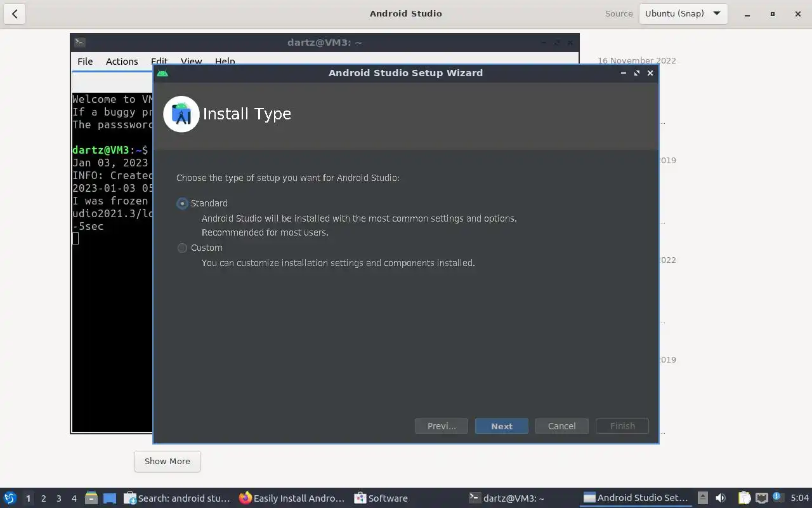Maximize the Android Studio Setup Wizard window
812x508 pixels.
pyautogui.click(x=637, y=73)
